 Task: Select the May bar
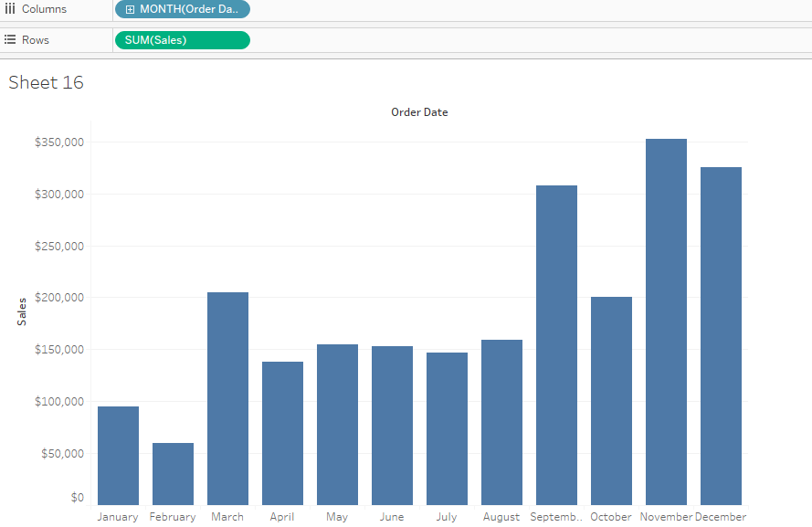click(338, 425)
